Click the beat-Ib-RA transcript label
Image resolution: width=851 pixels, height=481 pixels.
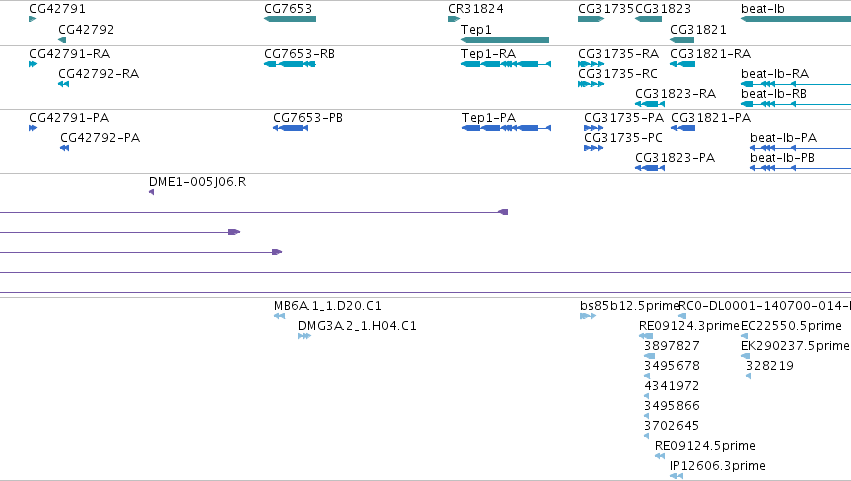click(x=774, y=73)
